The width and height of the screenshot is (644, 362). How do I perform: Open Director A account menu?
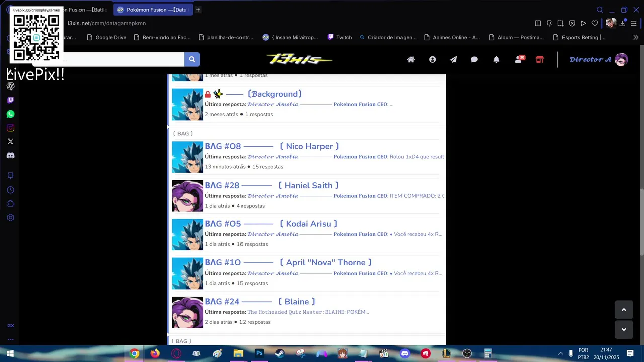[x=599, y=59]
